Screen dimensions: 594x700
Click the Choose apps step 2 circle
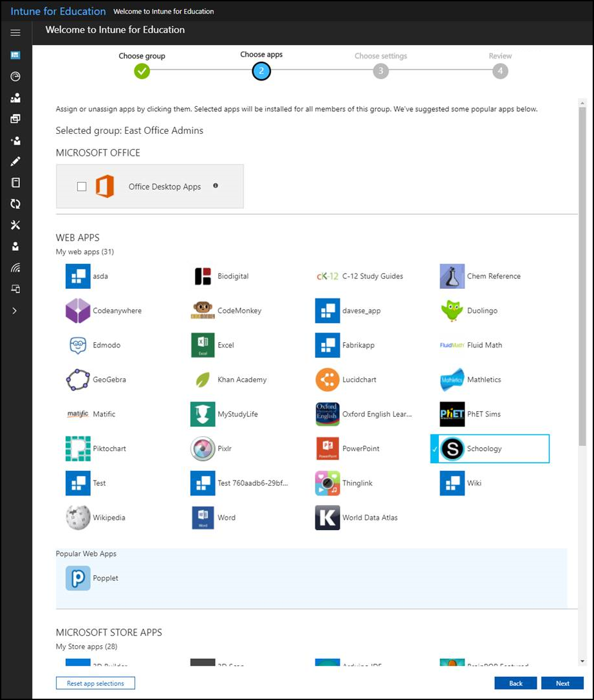tap(261, 71)
